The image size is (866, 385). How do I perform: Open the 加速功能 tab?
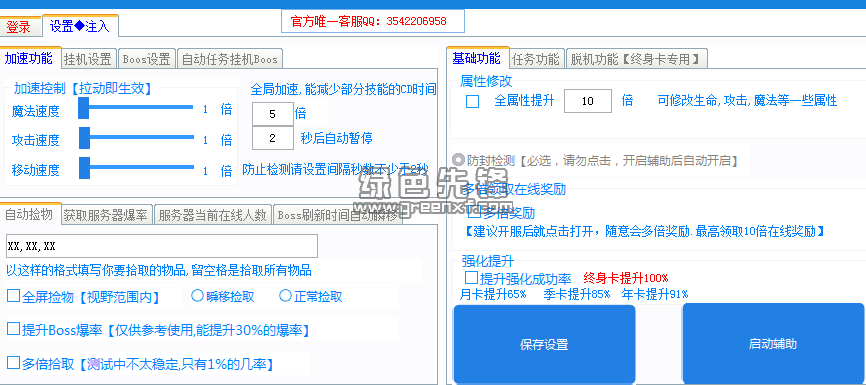tap(29, 57)
